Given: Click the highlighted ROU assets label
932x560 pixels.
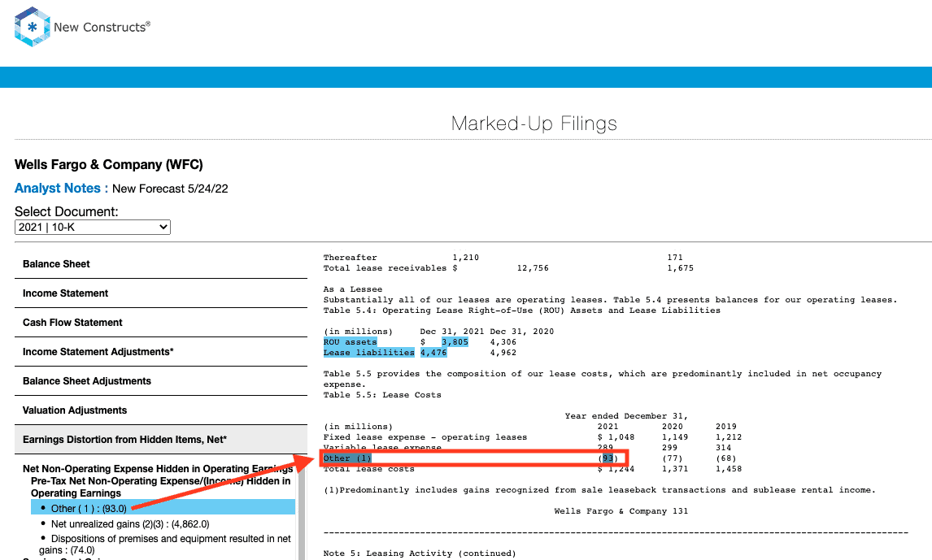Looking at the screenshot, I should pos(350,342).
